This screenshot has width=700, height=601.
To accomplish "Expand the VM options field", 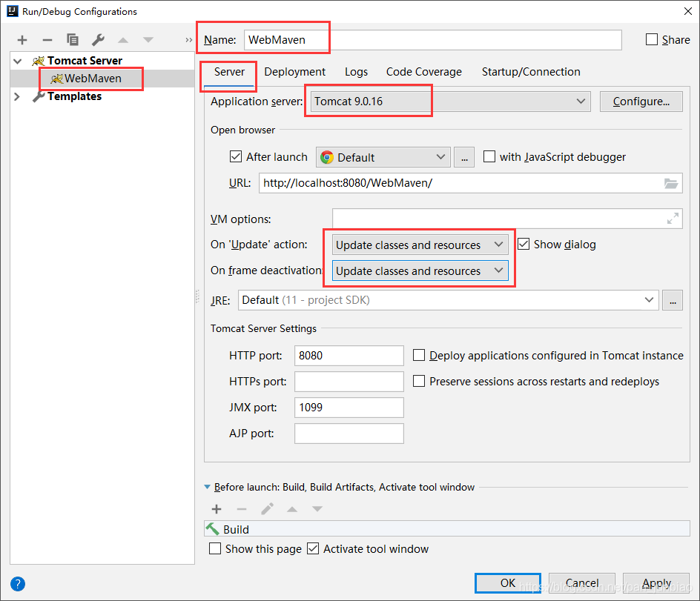I will (673, 219).
